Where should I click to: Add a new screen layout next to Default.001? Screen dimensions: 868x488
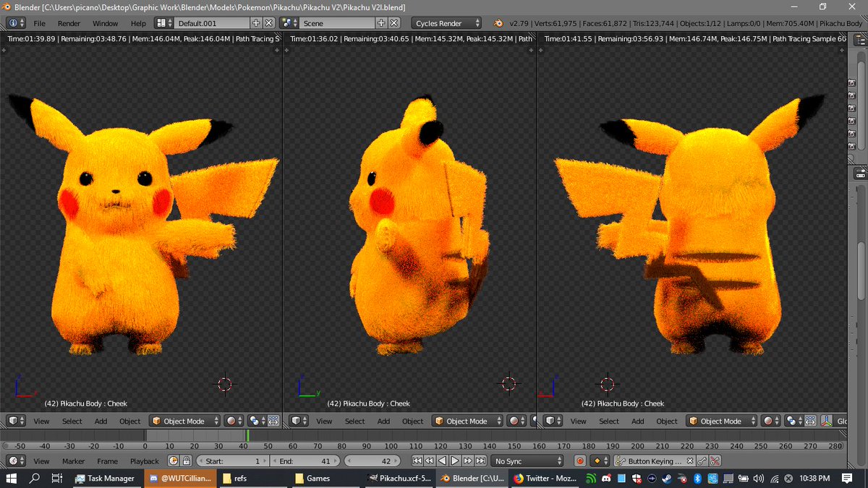(256, 23)
